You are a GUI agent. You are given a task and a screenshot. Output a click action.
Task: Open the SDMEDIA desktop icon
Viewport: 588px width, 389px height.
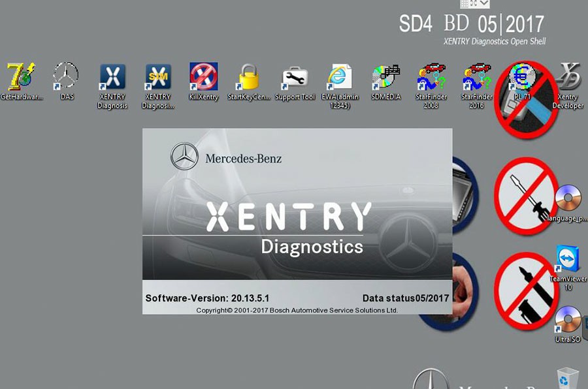click(x=385, y=77)
